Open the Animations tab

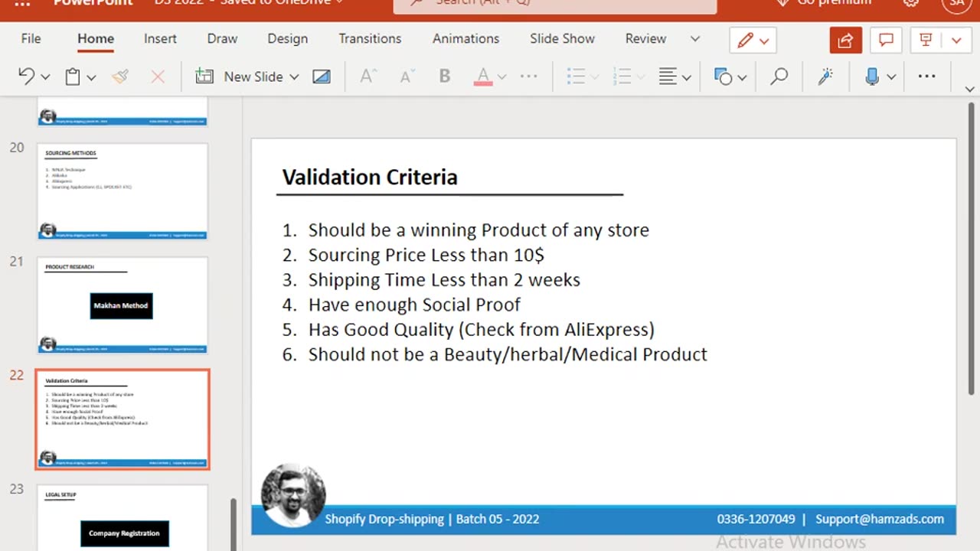coord(465,38)
